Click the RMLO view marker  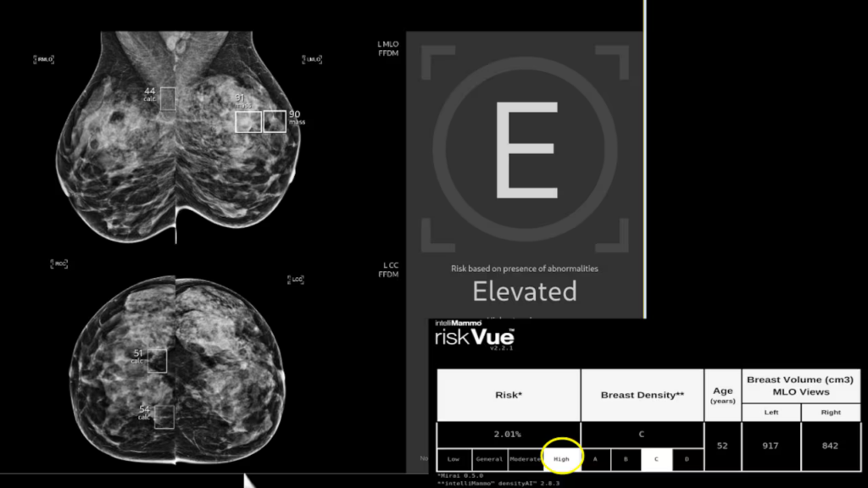[44, 59]
